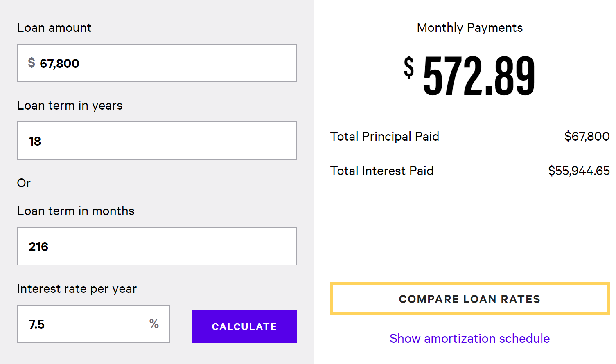Image resolution: width=616 pixels, height=364 pixels.
Task: Select the Loan term in years field
Action: [x=157, y=141]
